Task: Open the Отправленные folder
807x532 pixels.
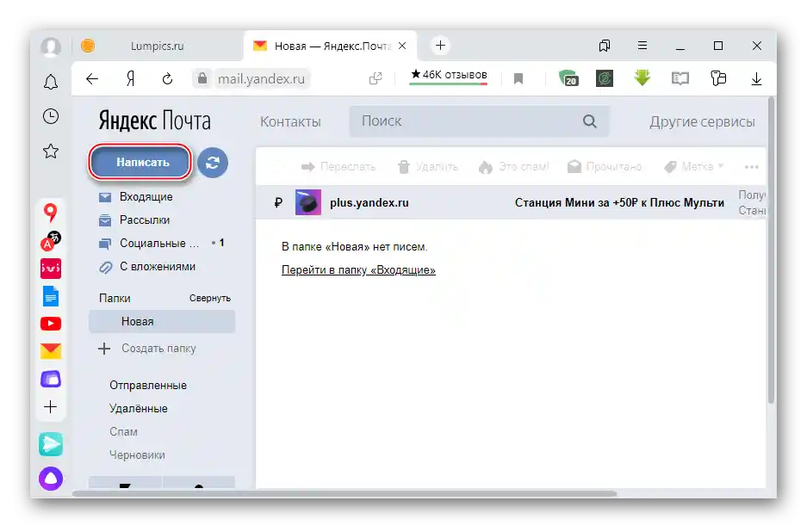Action: click(148, 385)
